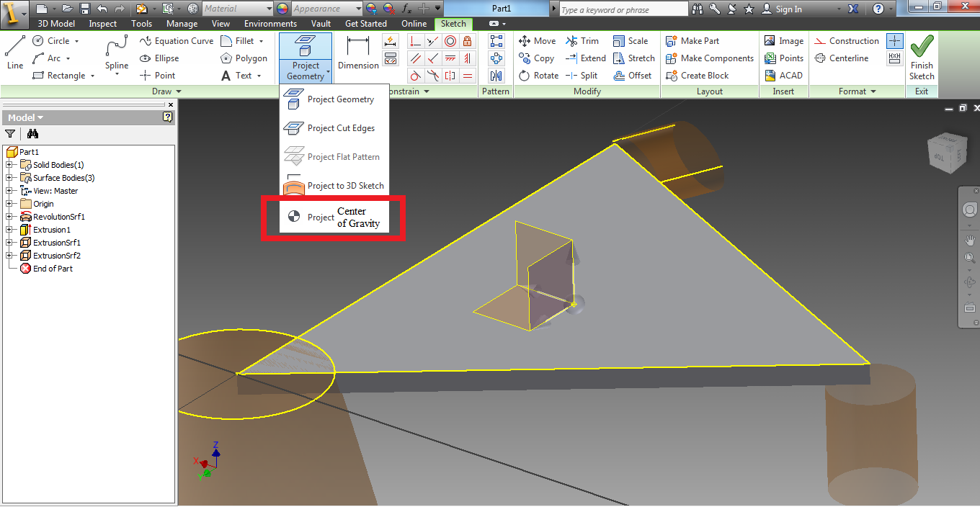Screen dimensions: 980x507
Task: Select the Circle tool
Action: (x=43, y=40)
